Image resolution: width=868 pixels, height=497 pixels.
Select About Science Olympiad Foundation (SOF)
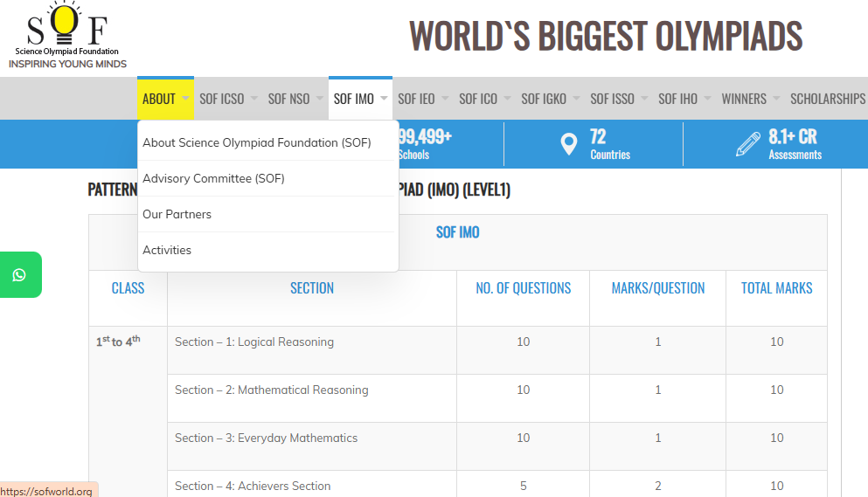(x=257, y=142)
